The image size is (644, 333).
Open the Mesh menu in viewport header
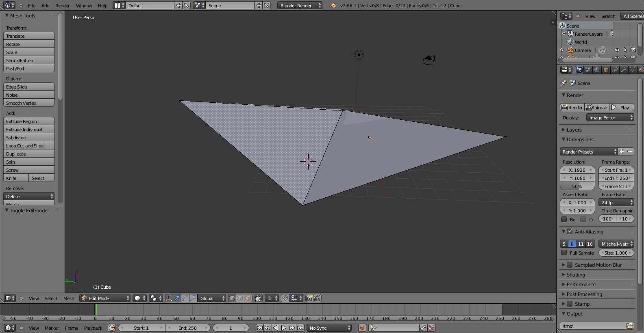[x=69, y=298]
